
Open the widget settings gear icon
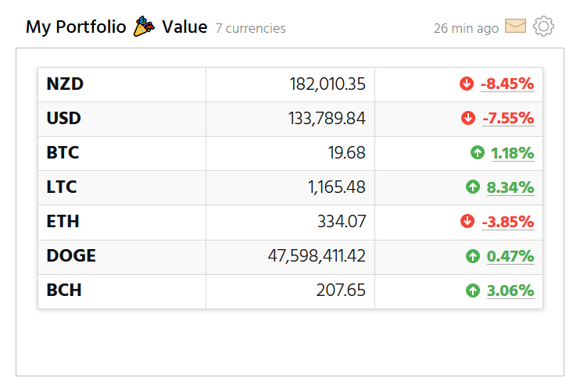(543, 27)
